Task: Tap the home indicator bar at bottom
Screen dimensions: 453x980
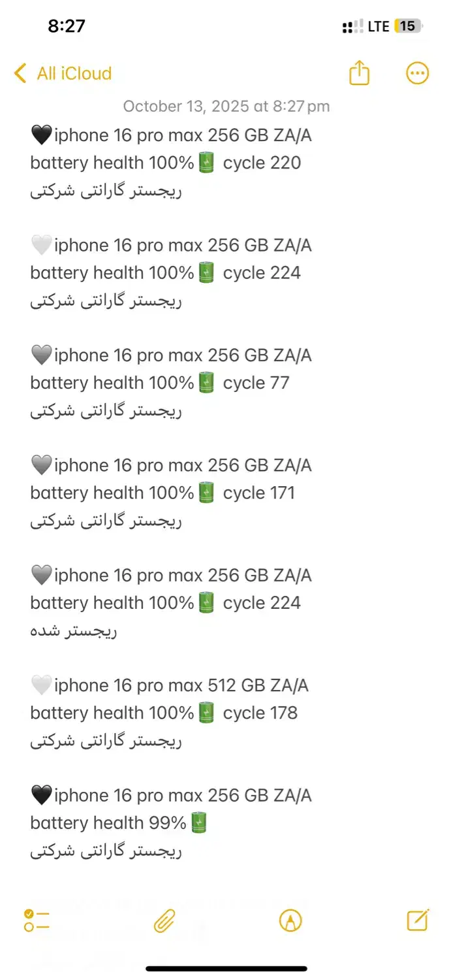Action: (226, 968)
